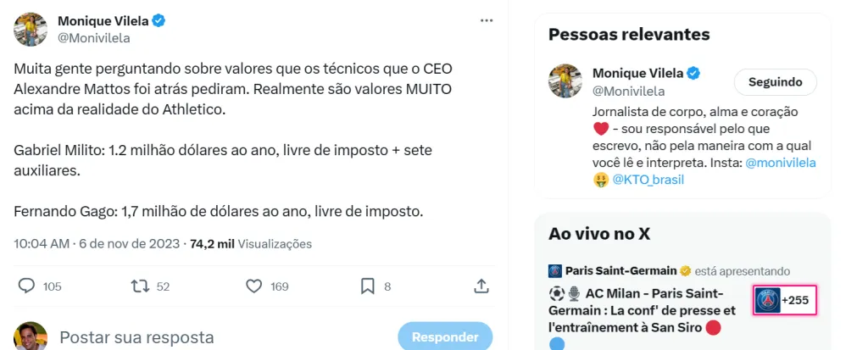Toggle the Seguindo follow button
Image resolution: width=868 pixels, height=350 pixels.
click(776, 82)
